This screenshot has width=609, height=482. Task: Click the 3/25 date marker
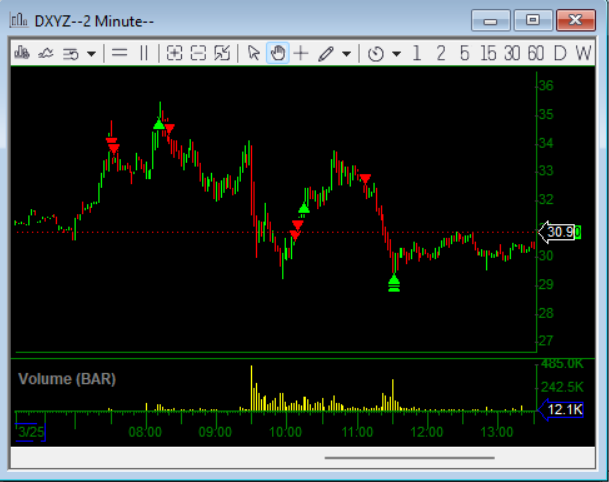pos(31,432)
